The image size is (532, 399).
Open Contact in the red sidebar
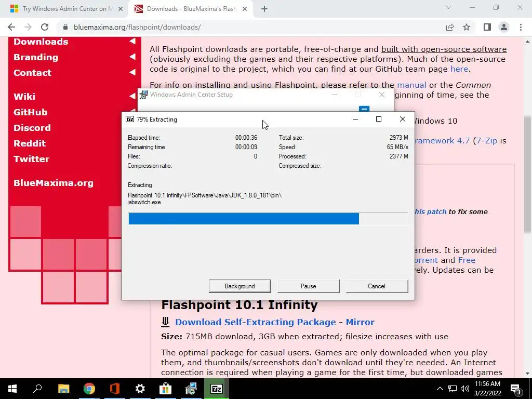(32, 73)
